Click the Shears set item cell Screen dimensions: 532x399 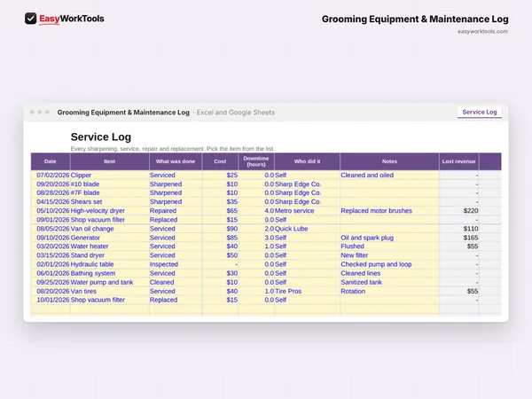(110, 202)
